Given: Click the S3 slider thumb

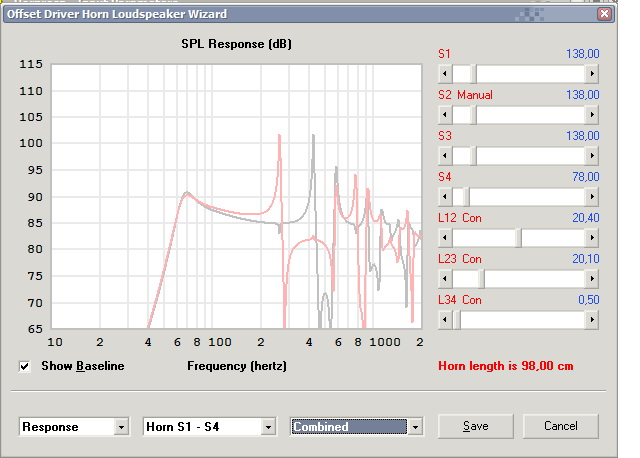Looking at the screenshot, I should pyautogui.click(x=473, y=156).
